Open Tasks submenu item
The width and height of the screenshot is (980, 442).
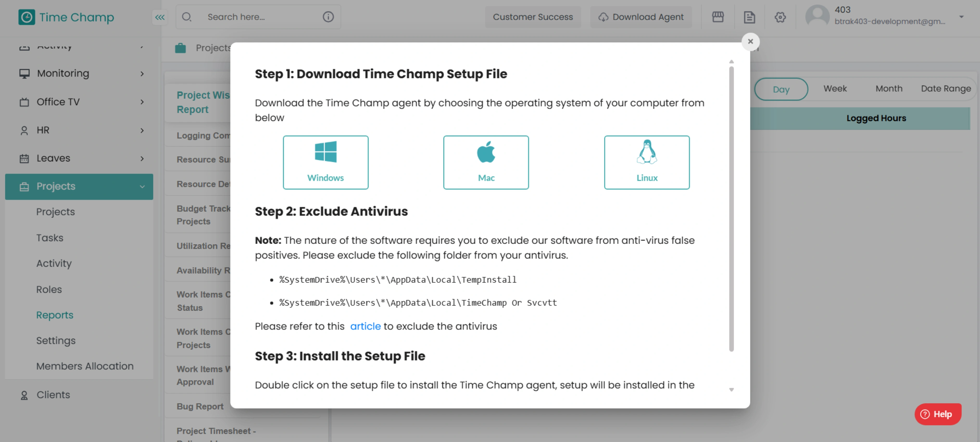49,238
